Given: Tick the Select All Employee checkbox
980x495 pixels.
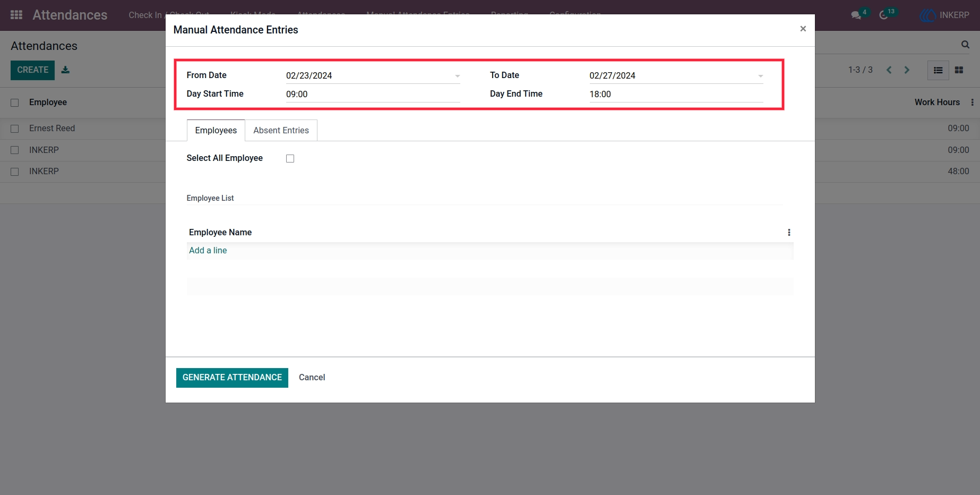Looking at the screenshot, I should tap(290, 158).
